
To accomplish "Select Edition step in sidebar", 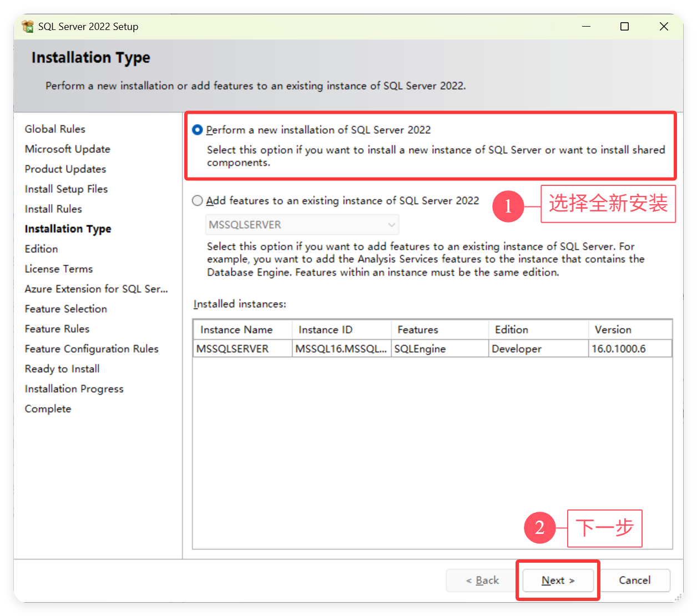I will pyautogui.click(x=41, y=249).
